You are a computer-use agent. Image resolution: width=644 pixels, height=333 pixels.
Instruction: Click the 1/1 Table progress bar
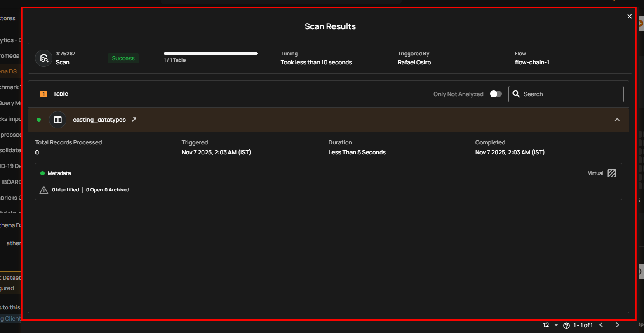(x=210, y=54)
